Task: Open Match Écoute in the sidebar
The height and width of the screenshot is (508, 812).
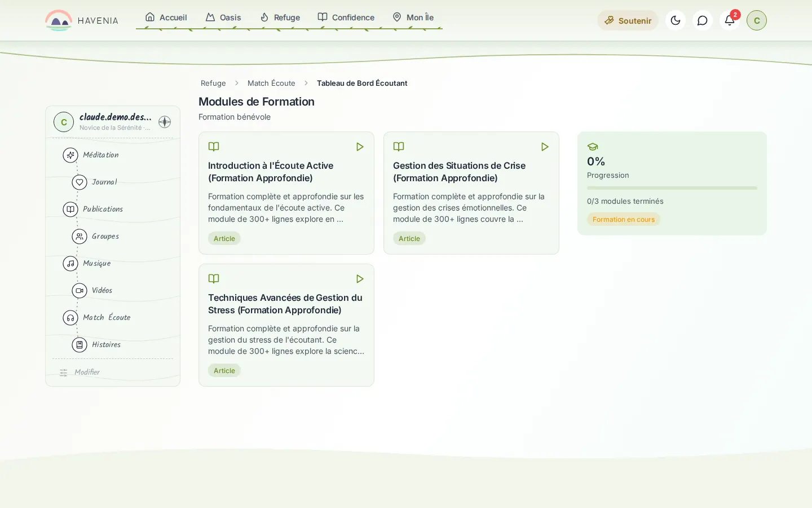Action: (x=107, y=317)
